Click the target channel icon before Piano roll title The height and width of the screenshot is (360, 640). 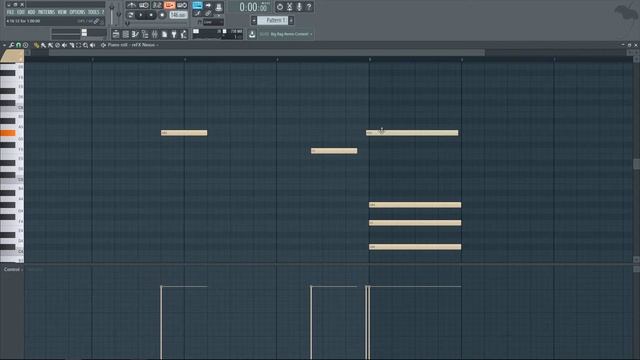[103, 45]
